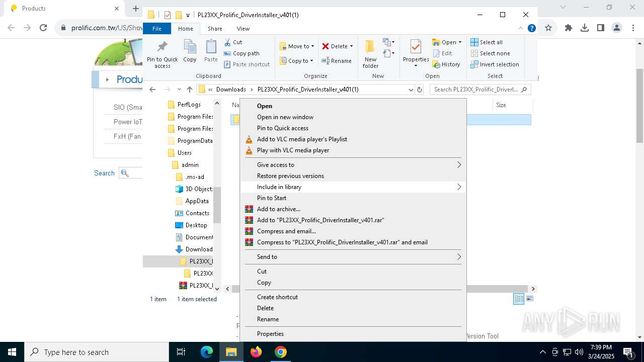
Task: Click the Search PL23XX_Prolific_Driver field
Action: [480, 89]
